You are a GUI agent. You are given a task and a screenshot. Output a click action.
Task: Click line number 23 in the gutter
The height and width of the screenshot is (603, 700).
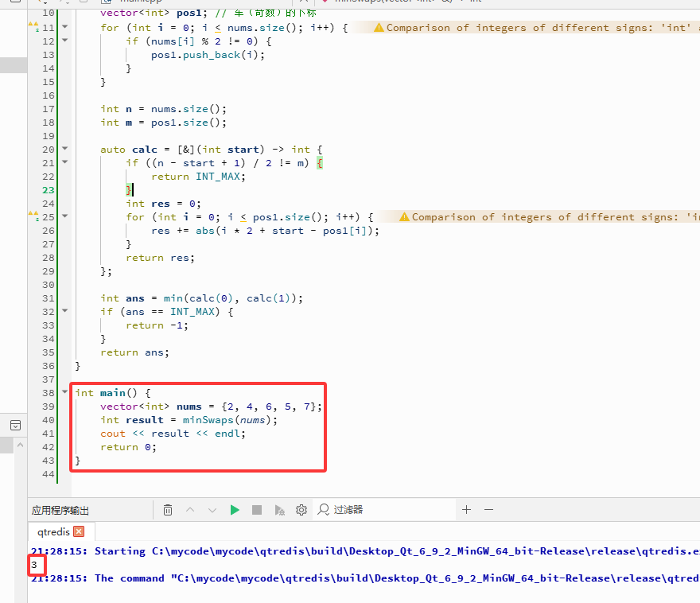pyautogui.click(x=49, y=190)
